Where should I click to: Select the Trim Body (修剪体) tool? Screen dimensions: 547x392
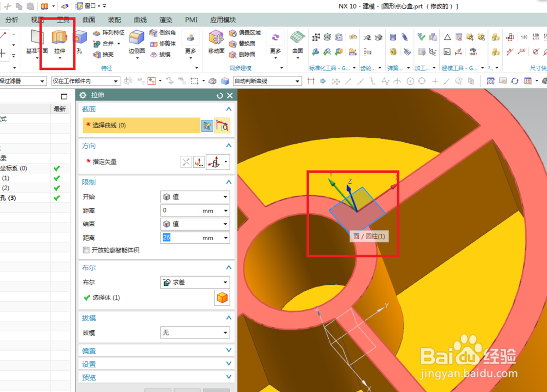tap(162, 43)
